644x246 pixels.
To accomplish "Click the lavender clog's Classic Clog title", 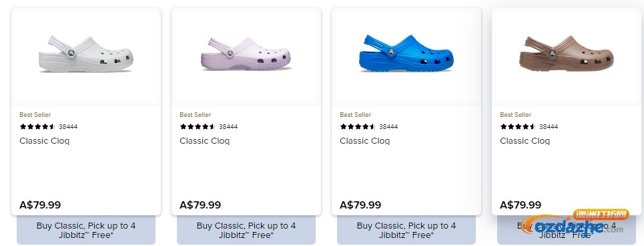I will click(x=204, y=140).
